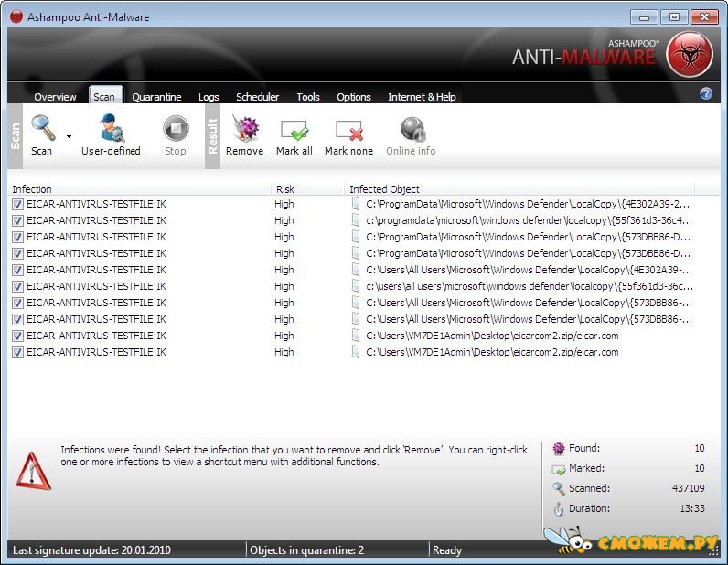728x565 pixels.
Task: Uncheck infection at C:\Users\All Users {4E302A39
Action: tap(17, 271)
